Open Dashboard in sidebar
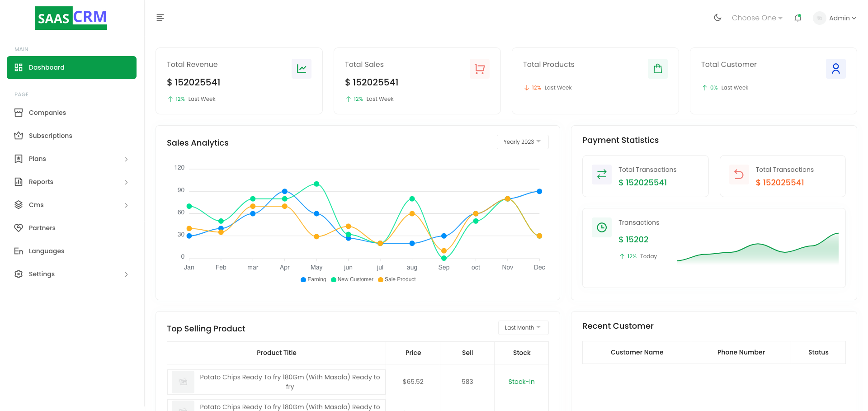This screenshot has width=868, height=411. [71, 67]
